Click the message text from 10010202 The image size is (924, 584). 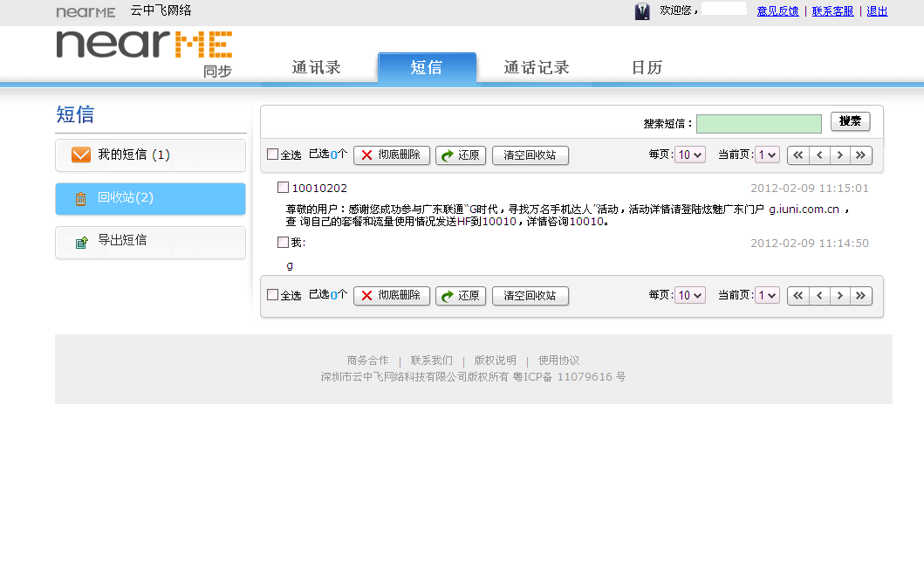(567, 215)
